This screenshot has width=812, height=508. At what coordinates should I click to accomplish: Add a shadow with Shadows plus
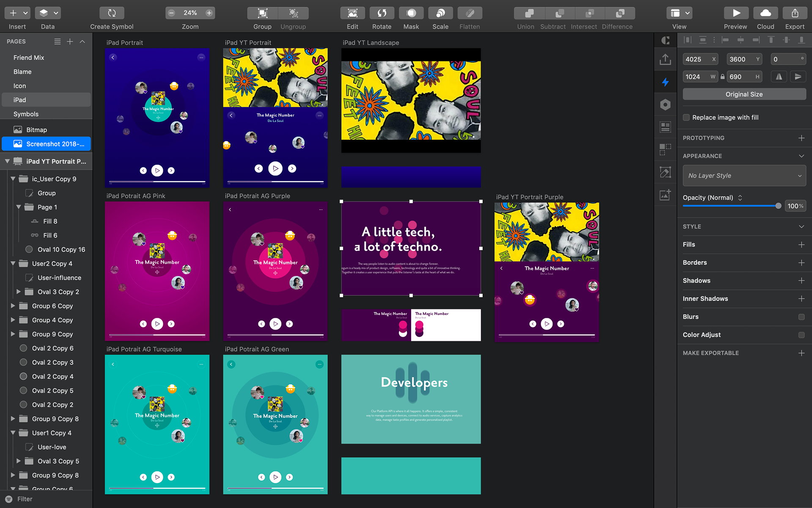click(801, 281)
